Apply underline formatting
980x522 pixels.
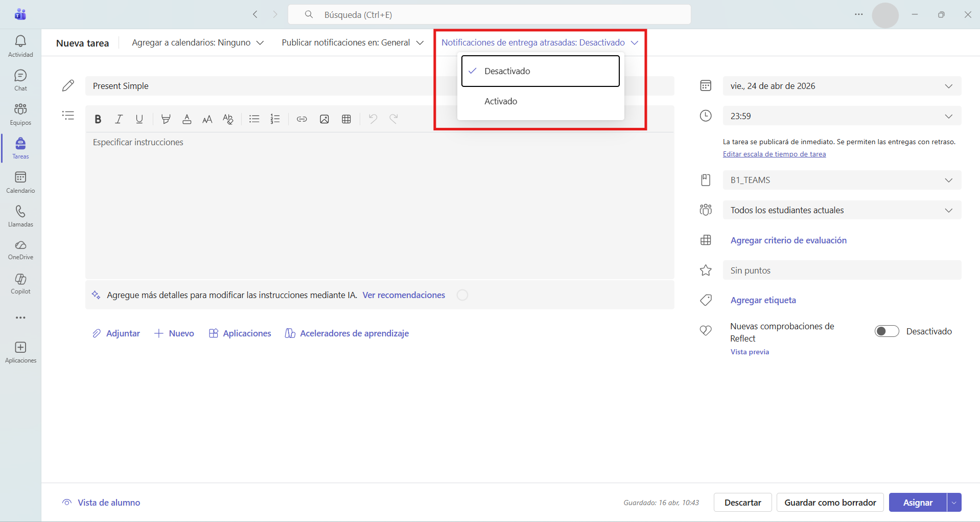click(x=139, y=119)
